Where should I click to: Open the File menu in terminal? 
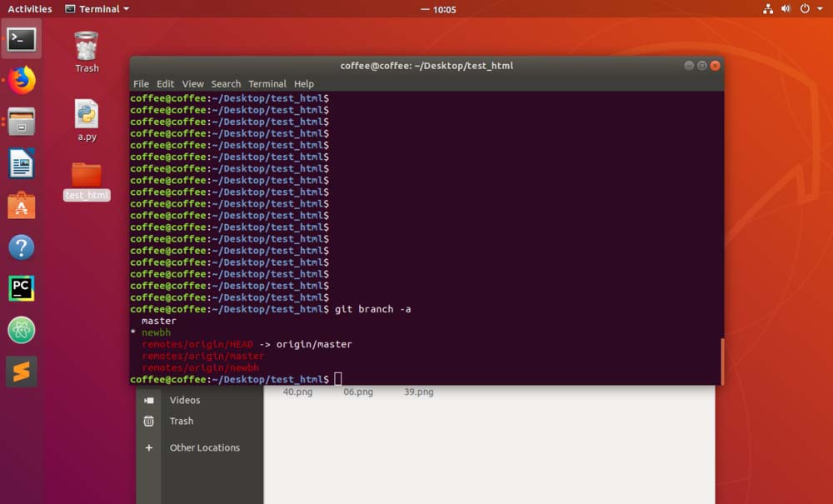141,84
